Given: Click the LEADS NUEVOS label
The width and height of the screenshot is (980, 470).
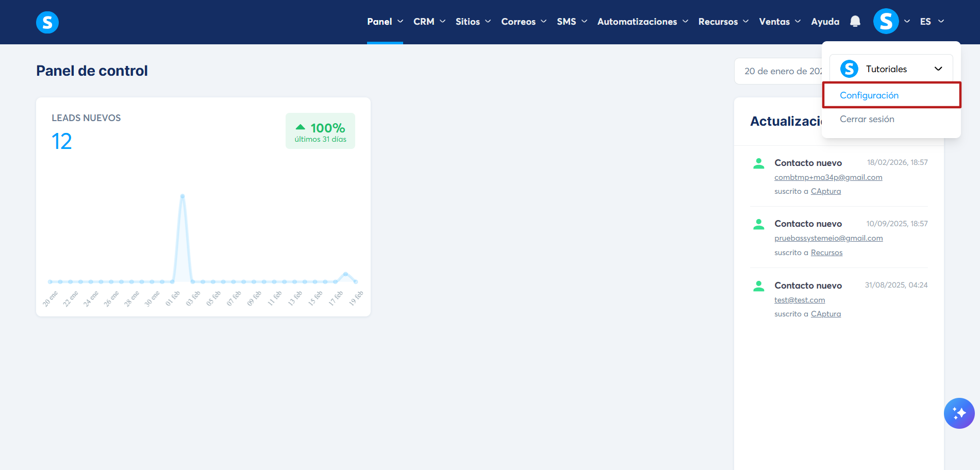Looking at the screenshot, I should click(x=86, y=118).
